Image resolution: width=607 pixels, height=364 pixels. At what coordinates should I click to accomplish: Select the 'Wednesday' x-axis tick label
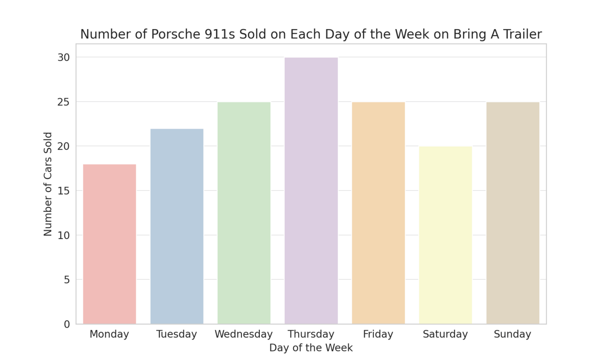244,334
